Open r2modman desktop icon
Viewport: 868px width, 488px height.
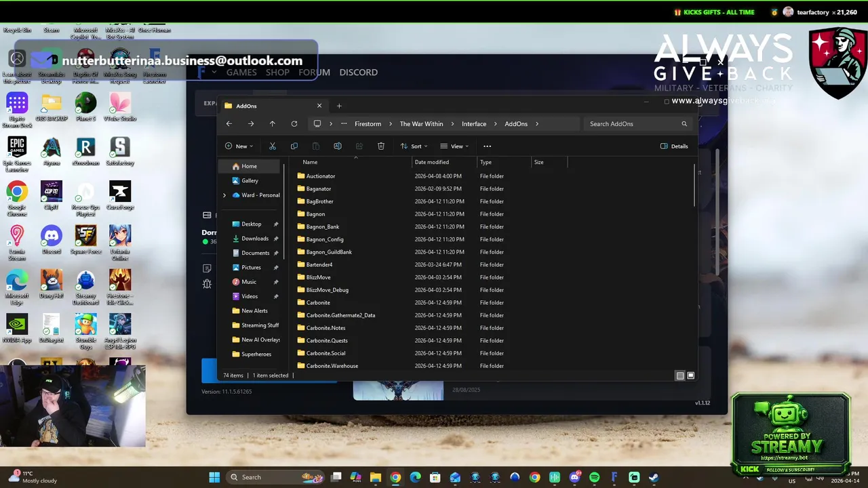coord(85,151)
